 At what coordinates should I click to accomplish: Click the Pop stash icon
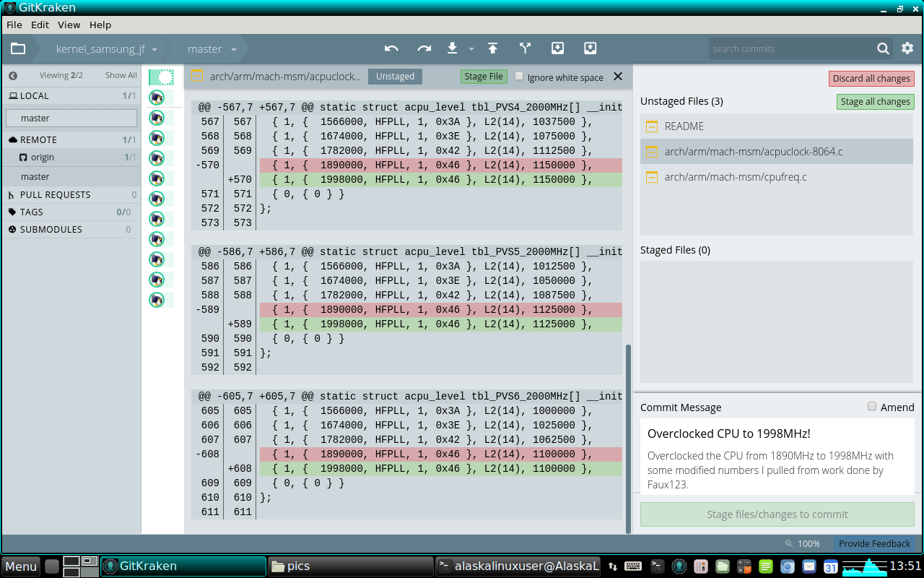(590, 48)
